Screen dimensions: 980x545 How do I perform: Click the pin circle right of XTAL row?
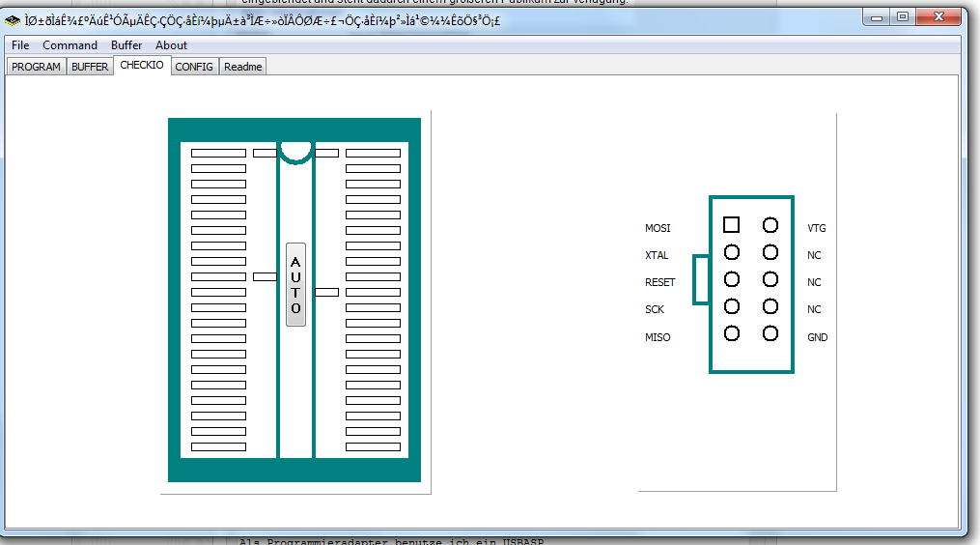click(770, 252)
